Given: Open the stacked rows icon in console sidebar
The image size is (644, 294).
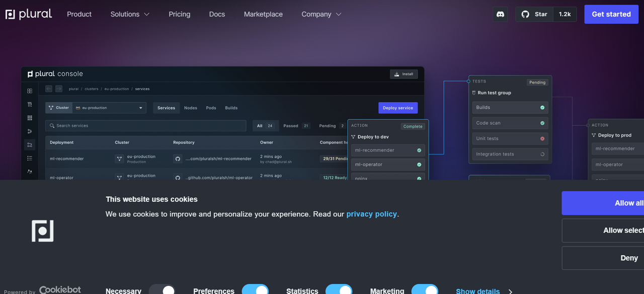Looking at the screenshot, I should 30,118.
